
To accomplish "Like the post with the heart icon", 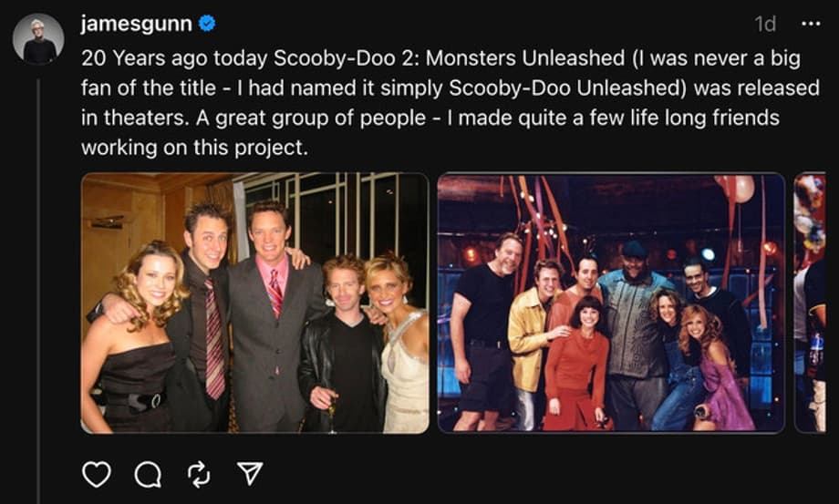I will coord(96,473).
